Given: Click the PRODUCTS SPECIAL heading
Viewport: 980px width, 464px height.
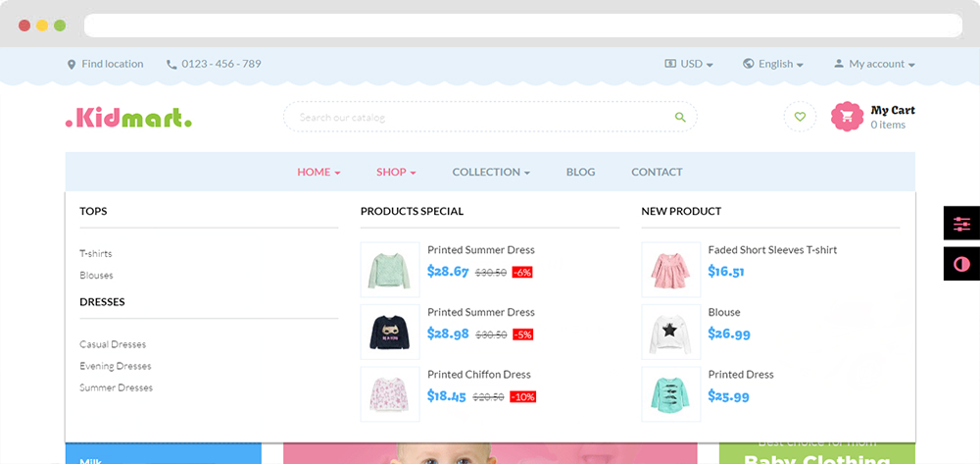Looking at the screenshot, I should 412,211.
